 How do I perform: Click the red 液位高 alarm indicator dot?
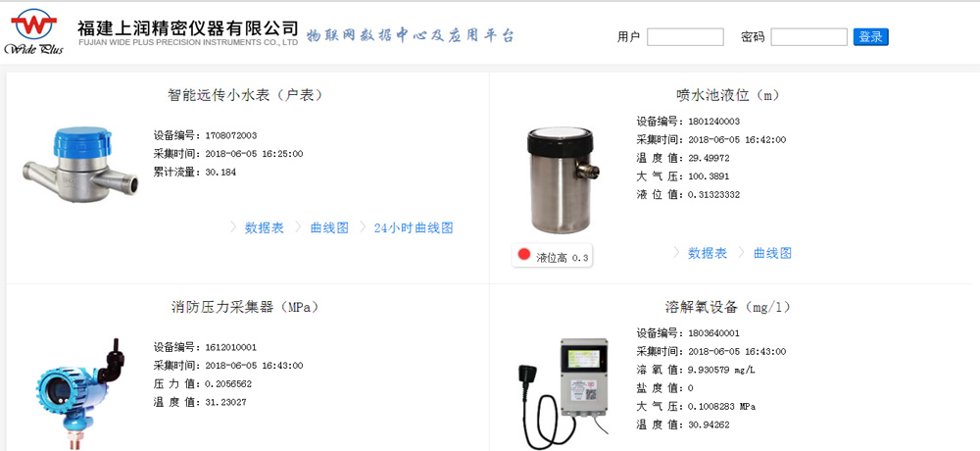(523, 255)
